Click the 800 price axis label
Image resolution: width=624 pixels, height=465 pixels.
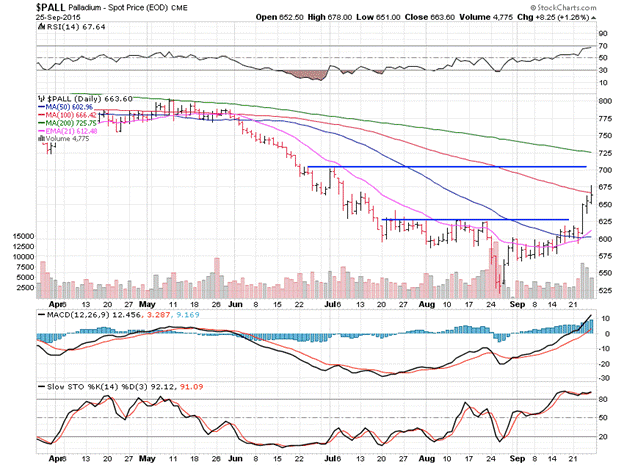[x=605, y=101]
